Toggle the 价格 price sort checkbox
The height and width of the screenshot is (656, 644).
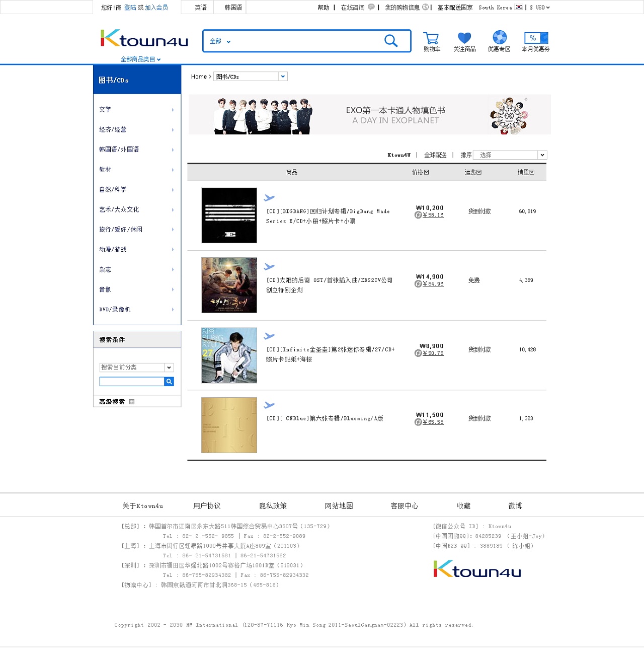point(426,172)
